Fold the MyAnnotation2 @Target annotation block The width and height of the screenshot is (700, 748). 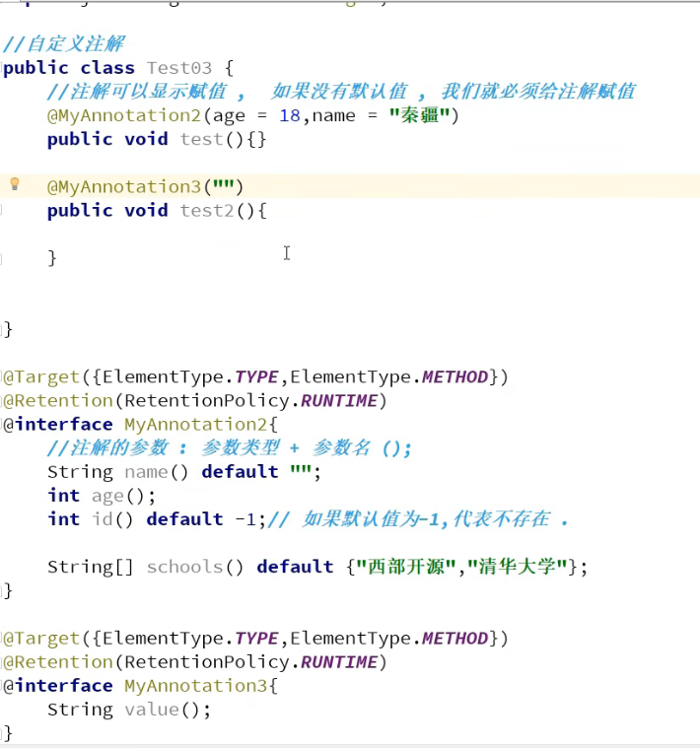click(5, 376)
